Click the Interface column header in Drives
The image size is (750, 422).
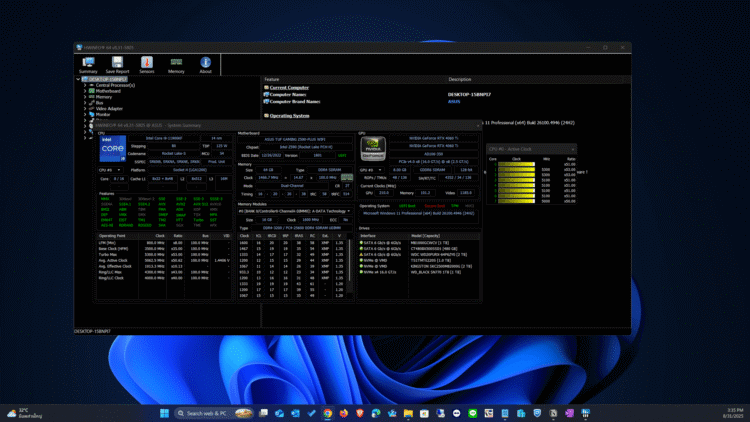click(x=383, y=236)
